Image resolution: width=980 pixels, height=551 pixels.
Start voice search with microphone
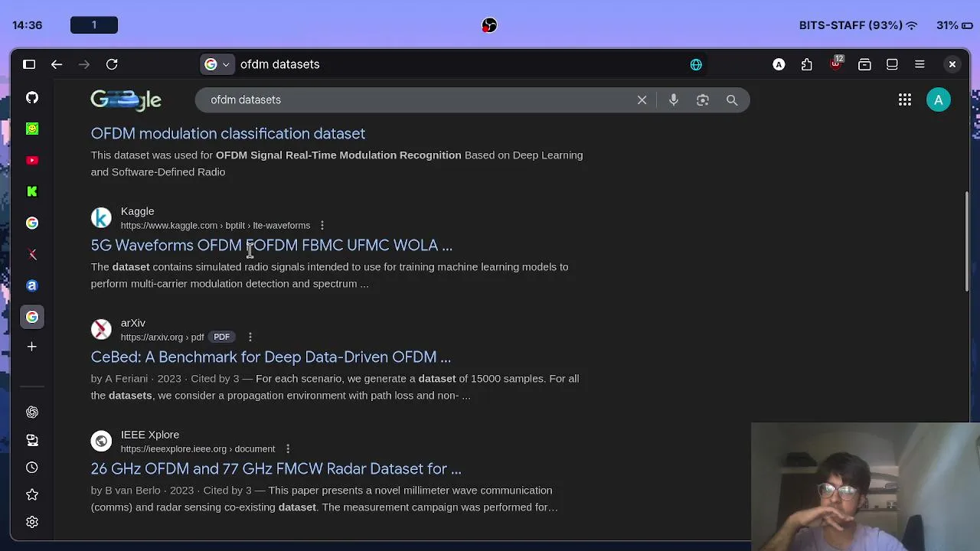(x=673, y=99)
